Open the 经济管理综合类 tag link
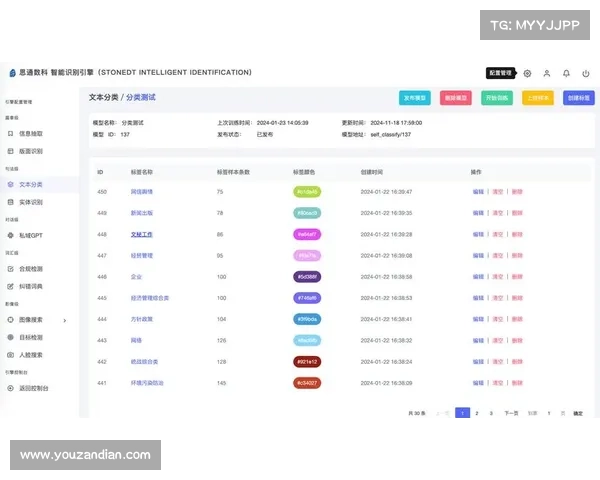Image resolution: width=600 pixels, height=480 pixels. pos(150,298)
